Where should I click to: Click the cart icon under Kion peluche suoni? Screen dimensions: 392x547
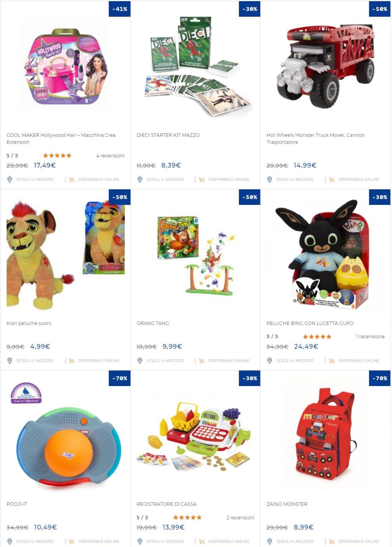[x=72, y=361]
